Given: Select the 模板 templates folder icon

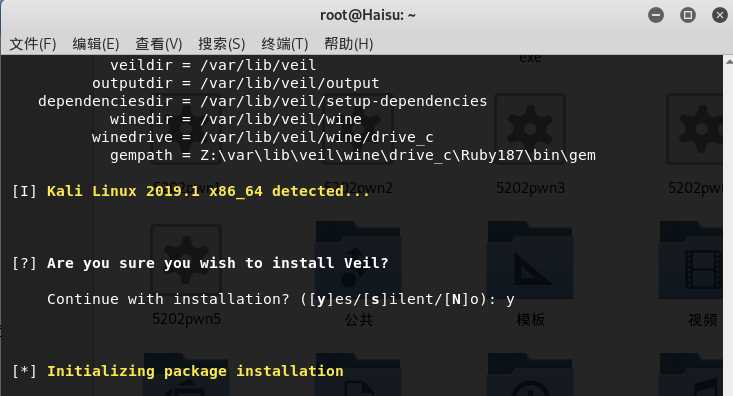Looking at the screenshot, I should (530, 260).
